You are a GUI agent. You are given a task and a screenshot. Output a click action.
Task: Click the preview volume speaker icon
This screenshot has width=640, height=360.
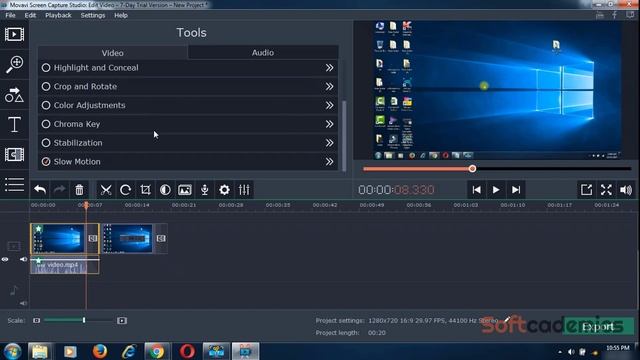point(626,190)
